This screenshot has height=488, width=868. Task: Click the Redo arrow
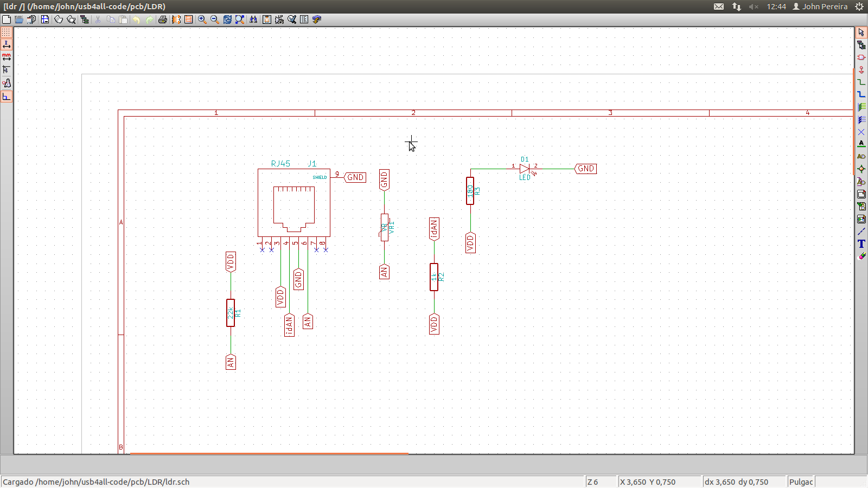(x=149, y=20)
